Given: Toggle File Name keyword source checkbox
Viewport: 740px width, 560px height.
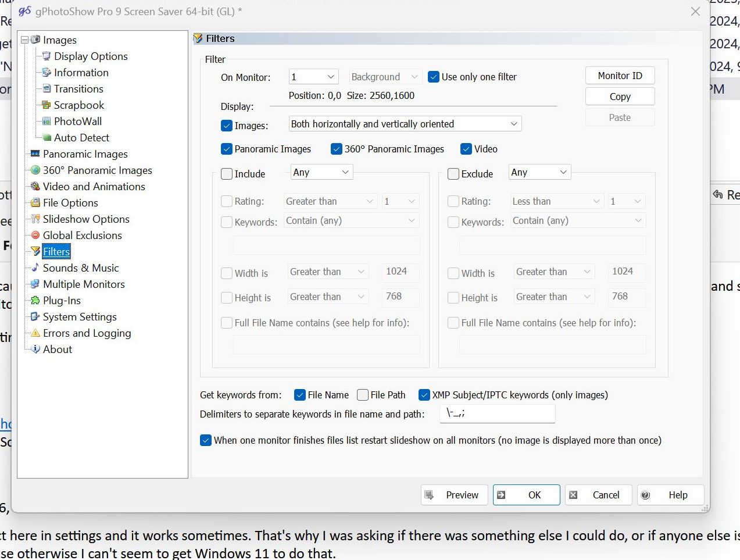Looking at the screenshot, I should pos(300,395).
